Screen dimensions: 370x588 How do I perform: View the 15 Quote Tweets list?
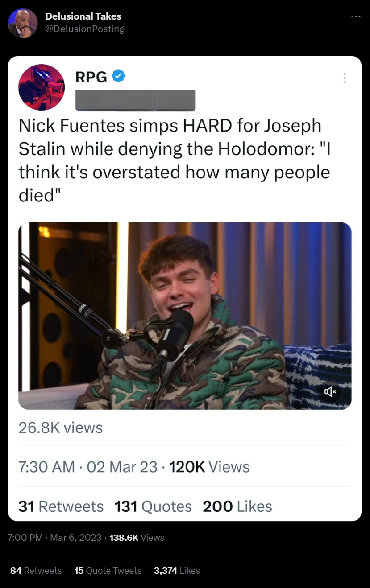coord(108,571)
